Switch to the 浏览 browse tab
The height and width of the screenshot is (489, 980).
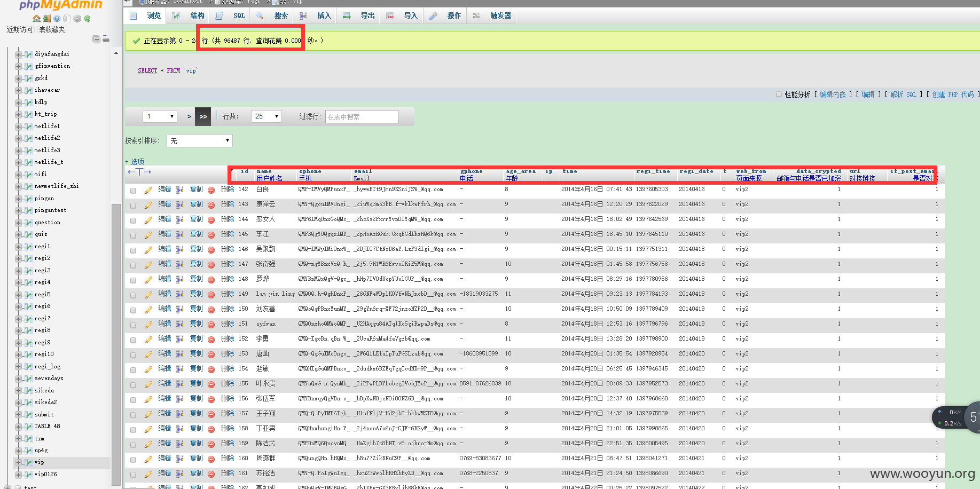pyautogui.click(x=145, y=15)
